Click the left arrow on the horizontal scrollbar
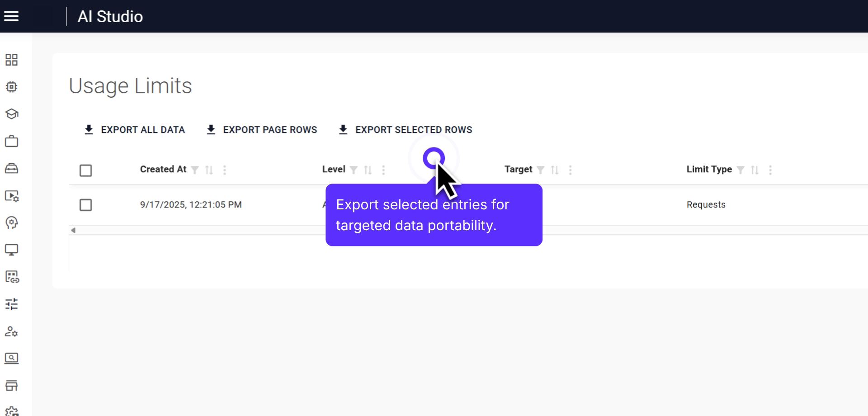This screenshot has width=868, height=416. (73, 230)
